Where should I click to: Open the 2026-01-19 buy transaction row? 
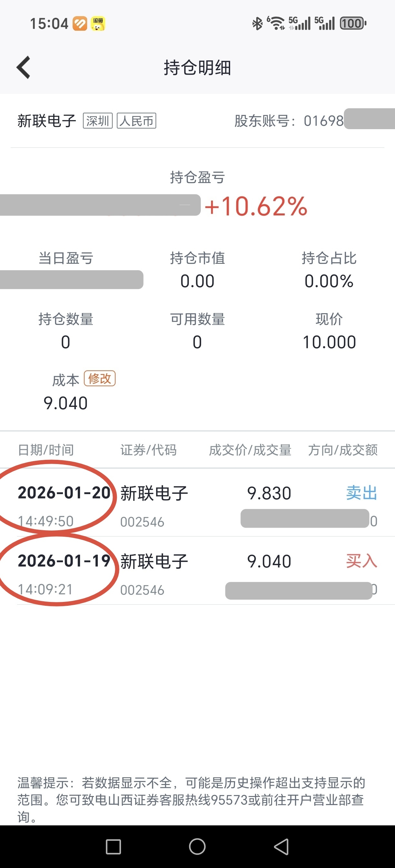pyautogui.click(x=197, y=571)
